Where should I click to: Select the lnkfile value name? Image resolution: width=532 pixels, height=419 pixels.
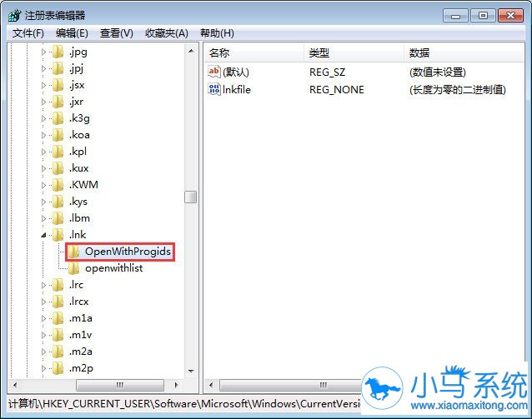[x=237, y=89]
